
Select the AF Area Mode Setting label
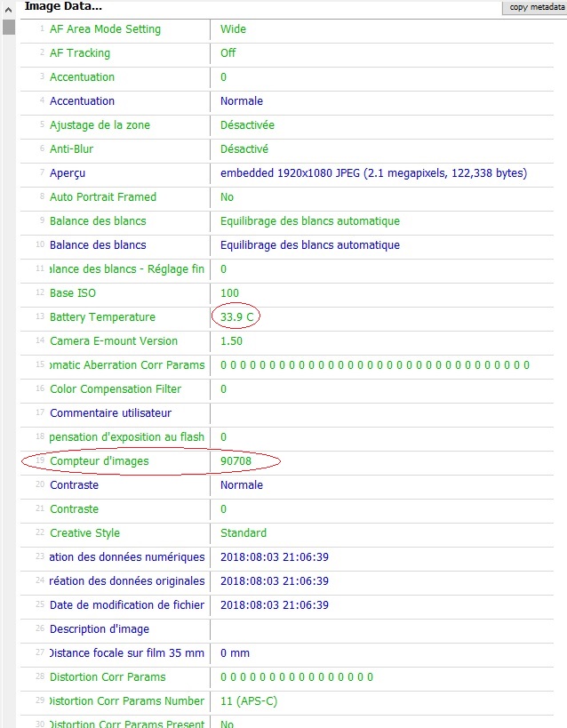coord(105,29)
